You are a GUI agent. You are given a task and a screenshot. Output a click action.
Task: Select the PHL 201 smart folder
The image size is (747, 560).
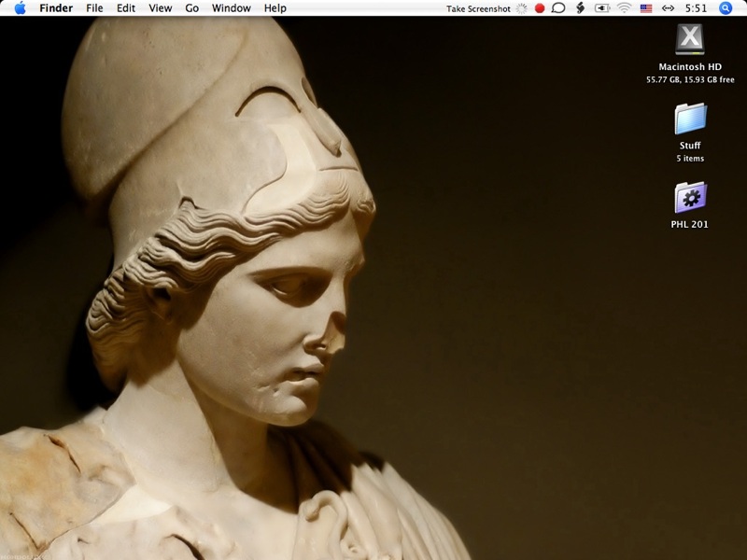[x=690, y=198]
